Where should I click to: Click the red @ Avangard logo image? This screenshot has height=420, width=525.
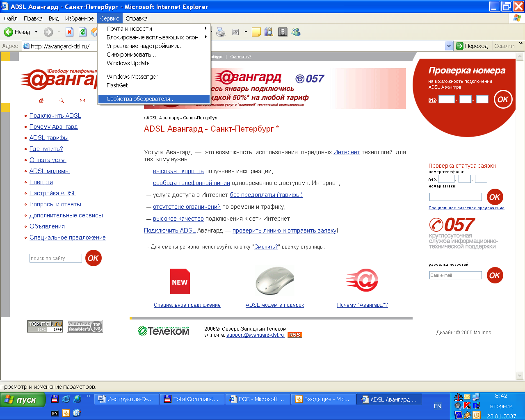(362, 281)
